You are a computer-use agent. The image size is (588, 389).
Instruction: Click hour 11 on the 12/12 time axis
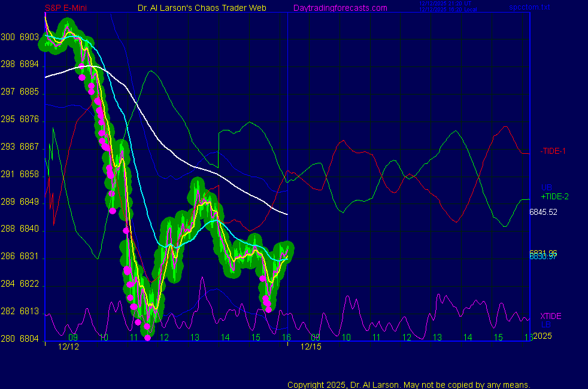pos(134,338)
